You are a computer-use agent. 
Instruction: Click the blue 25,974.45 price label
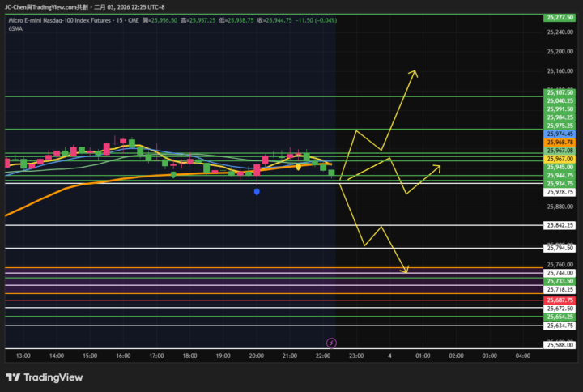pos(560,134)
